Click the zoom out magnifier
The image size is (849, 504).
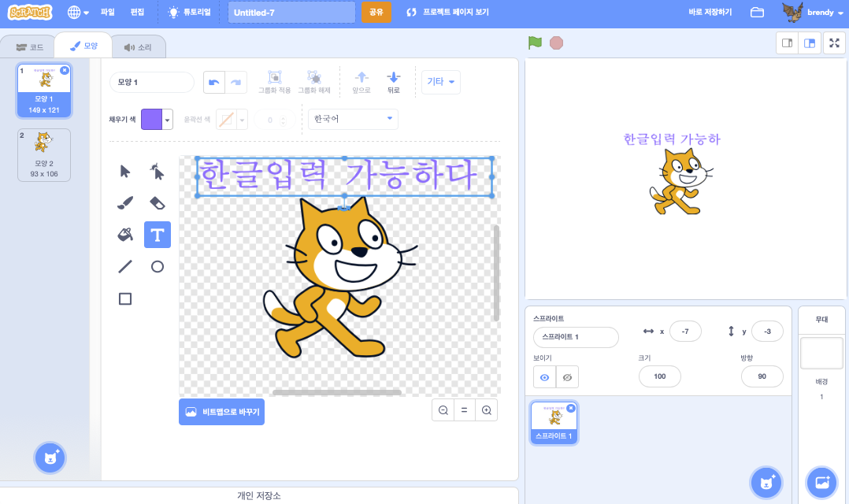point(443,410)
